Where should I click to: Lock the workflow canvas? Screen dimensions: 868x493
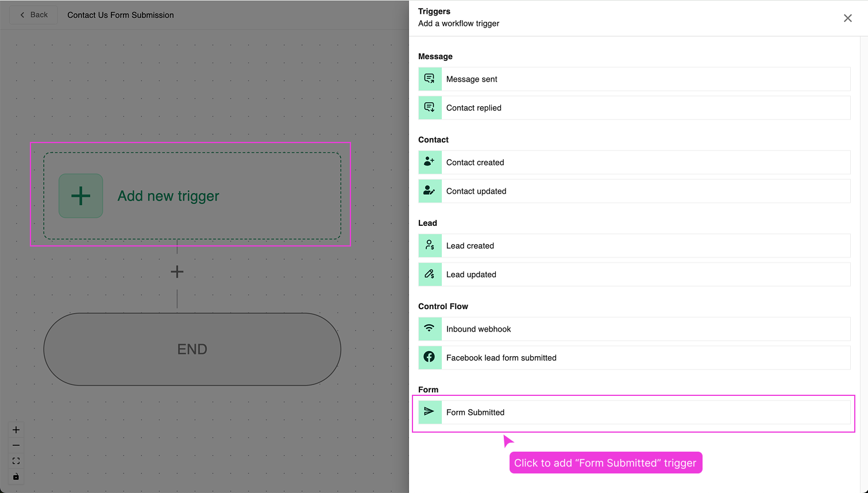[x=16, y=476]
